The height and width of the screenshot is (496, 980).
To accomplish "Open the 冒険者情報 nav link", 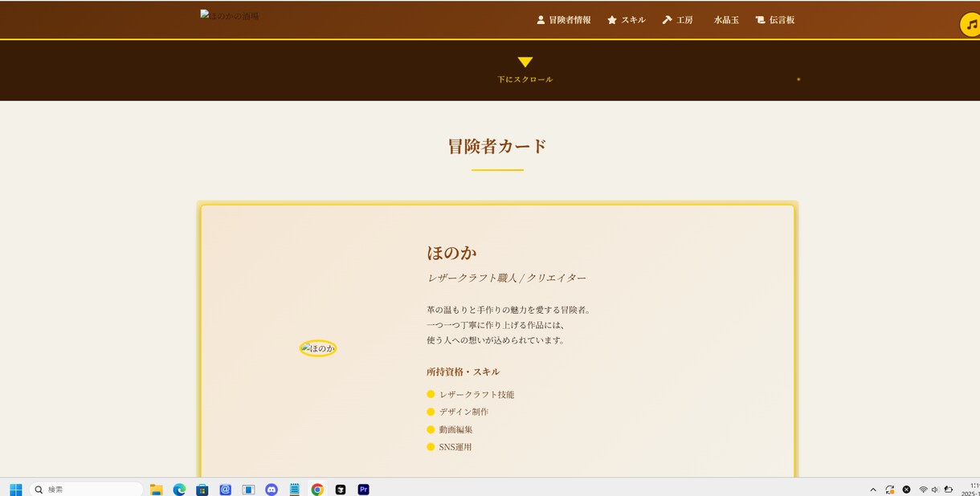I will 563,20.
